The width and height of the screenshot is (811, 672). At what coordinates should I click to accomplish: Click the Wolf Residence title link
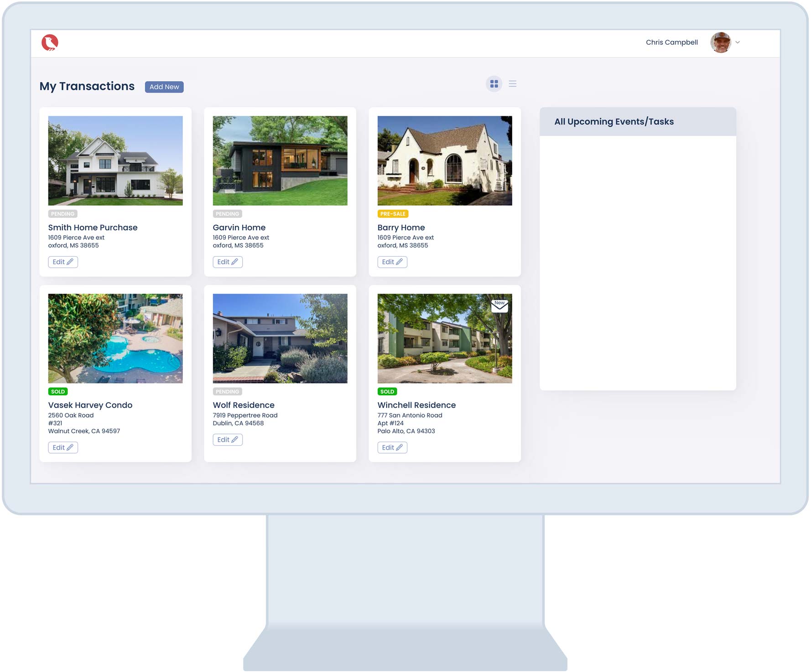pos(244,405)
